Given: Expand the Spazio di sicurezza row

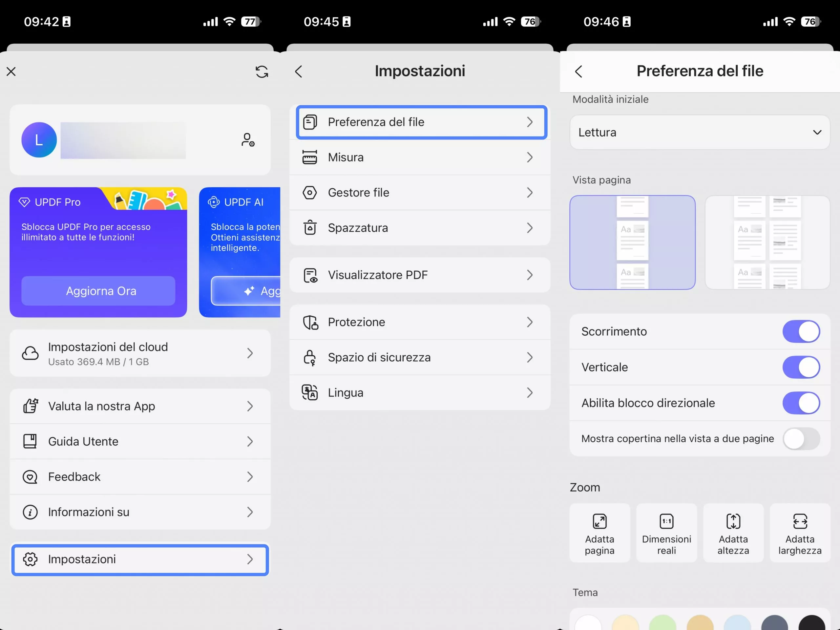Looking at the screenshot, I should [420, 357].
